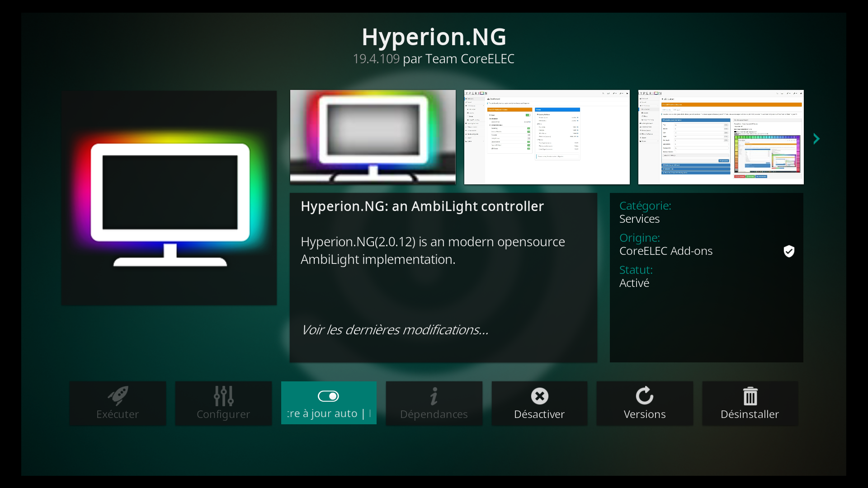
Task: Click the Exécuter rocket icon
Action: 118,396
